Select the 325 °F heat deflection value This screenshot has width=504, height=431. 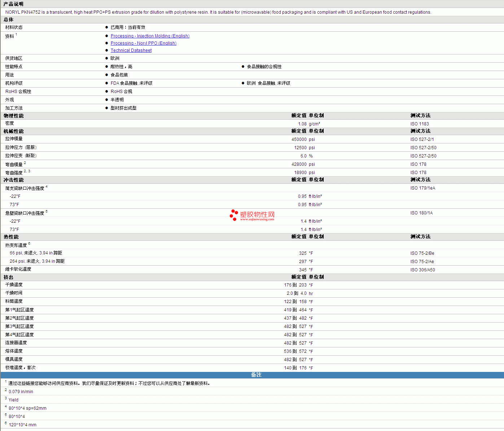point(306,253)
